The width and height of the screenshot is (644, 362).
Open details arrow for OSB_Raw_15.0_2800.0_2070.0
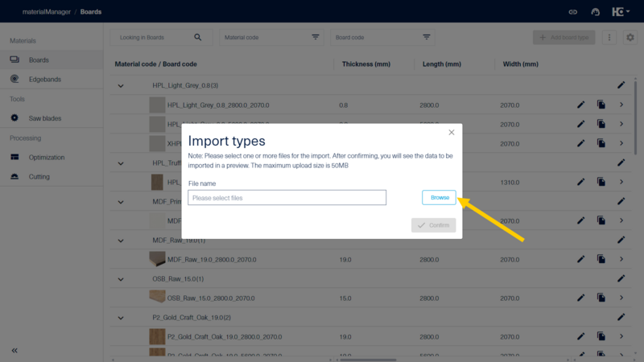621,298
